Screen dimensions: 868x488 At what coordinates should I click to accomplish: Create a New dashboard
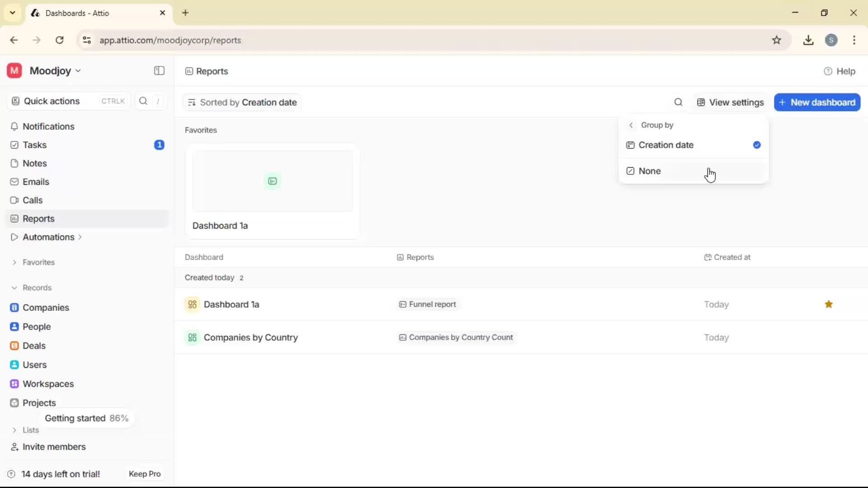817,102
